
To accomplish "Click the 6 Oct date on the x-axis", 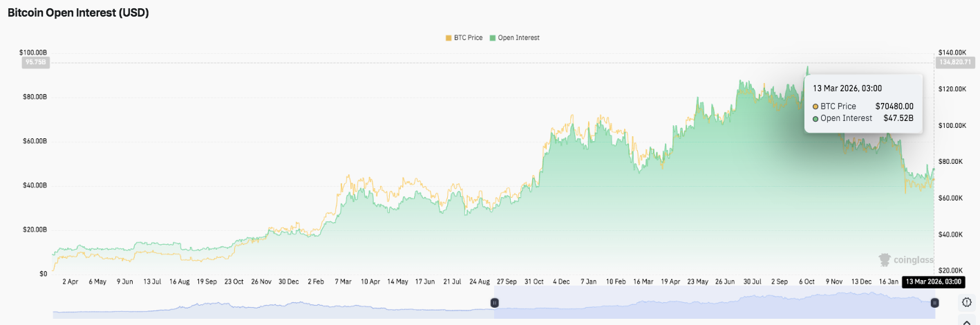I will [808, 282].
